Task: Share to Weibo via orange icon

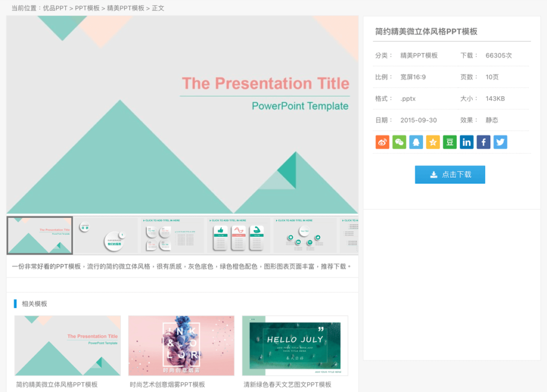Action: pyautogui.click(x=382, y=142)
